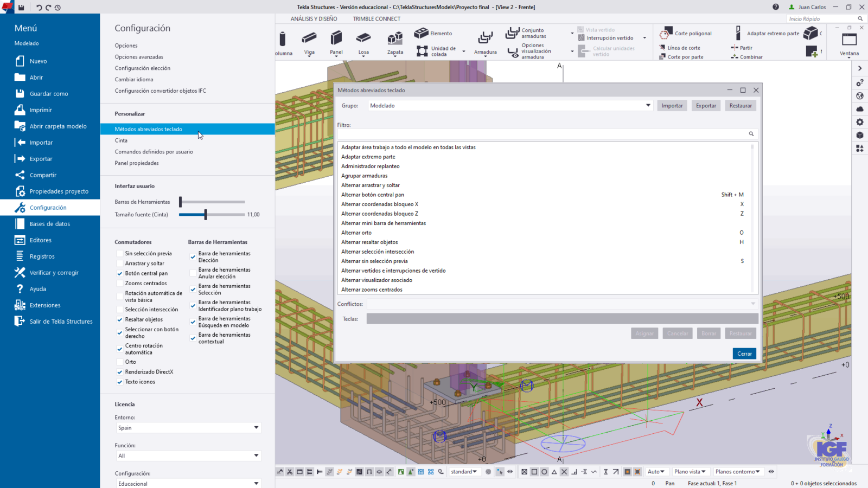Select the Panel tool icon
The height and width of the screenshot is (488, 868).
point(336,38)
